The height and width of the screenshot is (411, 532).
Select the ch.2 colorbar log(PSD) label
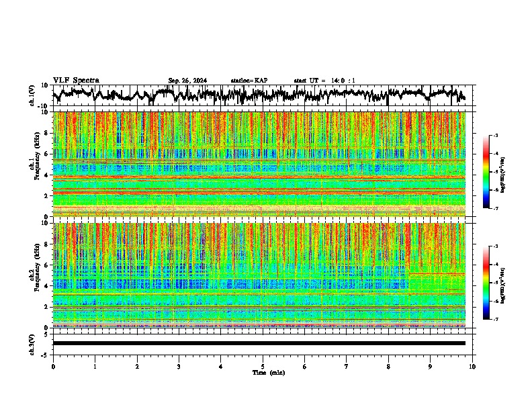tap(502, 285)
